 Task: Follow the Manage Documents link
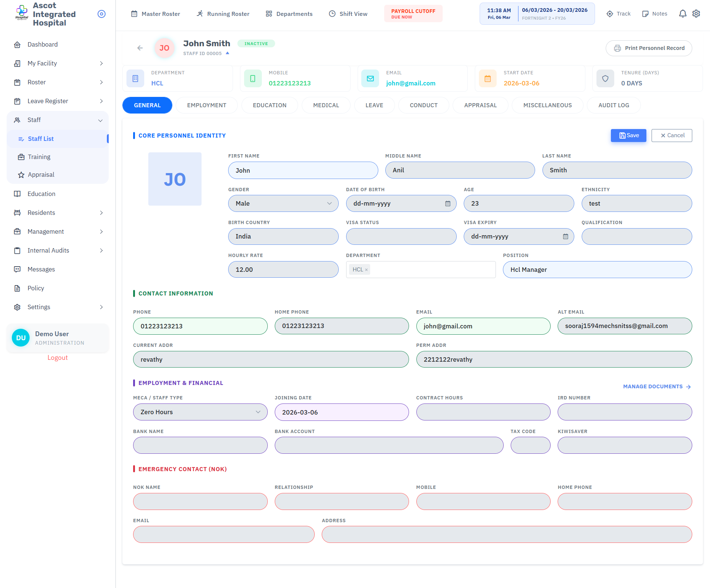pos(657,387)
